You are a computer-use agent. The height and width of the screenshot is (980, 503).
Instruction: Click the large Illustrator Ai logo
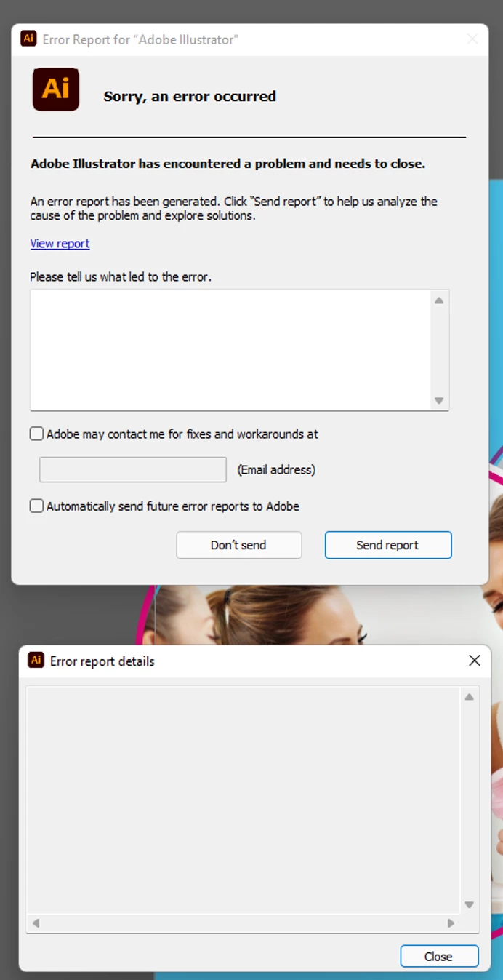pos(56,89)
